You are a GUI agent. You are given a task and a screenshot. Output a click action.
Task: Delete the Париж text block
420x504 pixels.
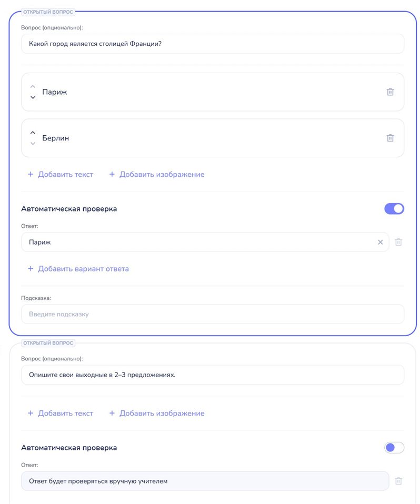(390, 92)
